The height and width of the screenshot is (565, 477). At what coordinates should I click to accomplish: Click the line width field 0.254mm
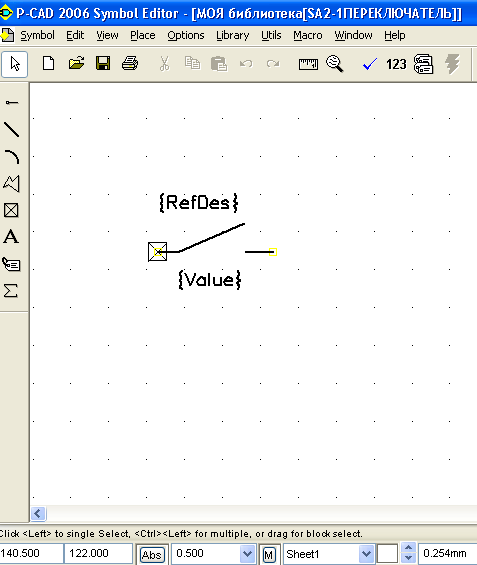pos(447,553)
